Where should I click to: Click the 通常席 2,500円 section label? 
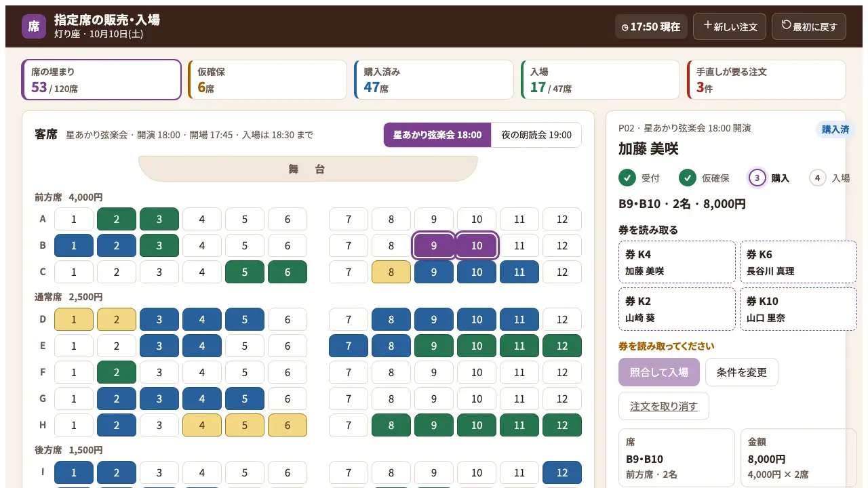point(68,297)
